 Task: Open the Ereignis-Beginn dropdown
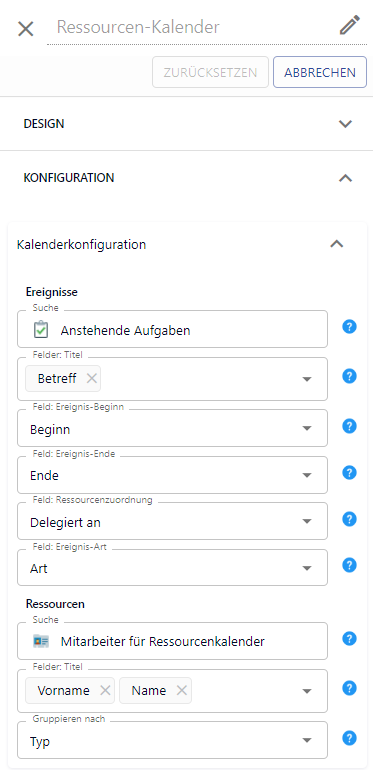pos(172,428)
